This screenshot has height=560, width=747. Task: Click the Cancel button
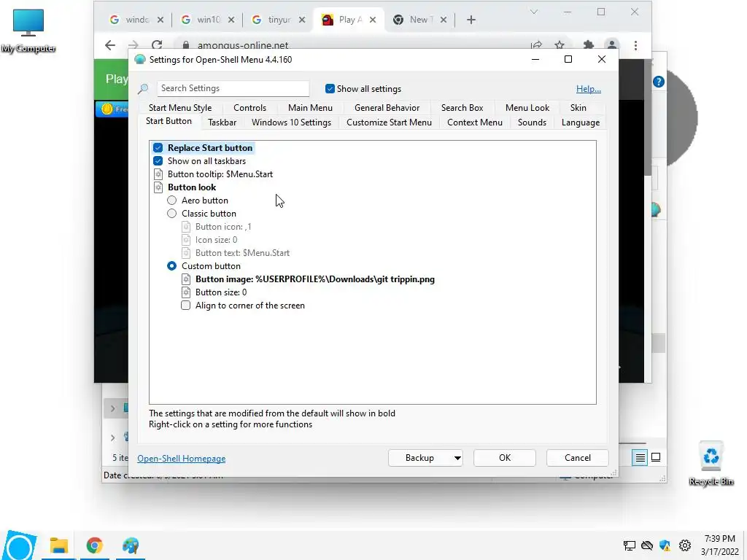coord(578,458)
